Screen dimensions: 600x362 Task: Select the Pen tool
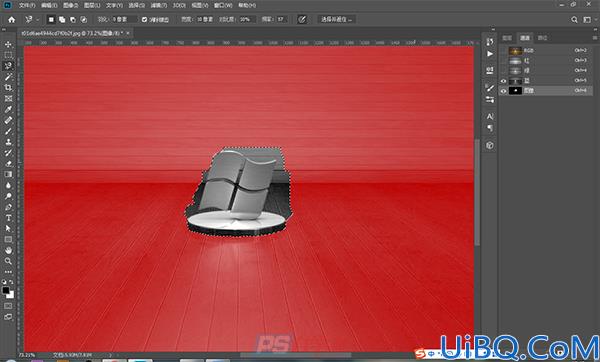8,207
